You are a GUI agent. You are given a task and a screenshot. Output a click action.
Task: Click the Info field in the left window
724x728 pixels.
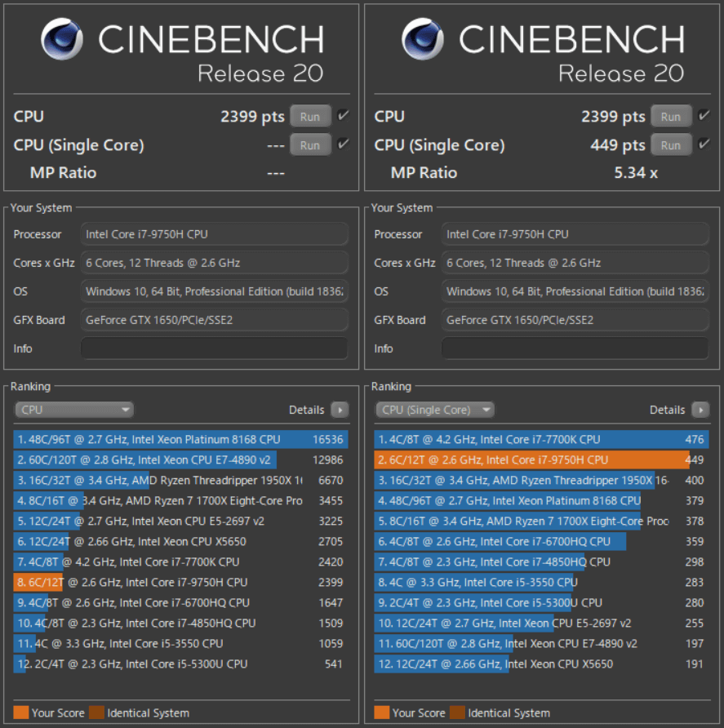[214, 348]
